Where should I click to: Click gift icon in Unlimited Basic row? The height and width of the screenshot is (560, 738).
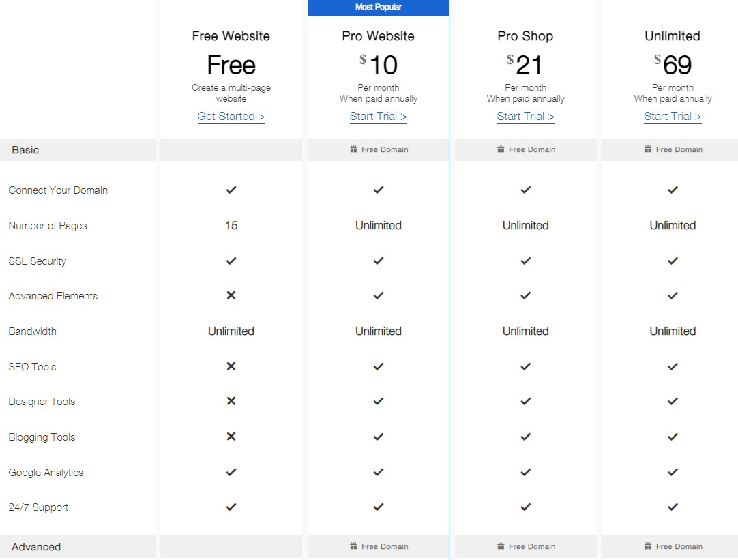pos(648,149)
